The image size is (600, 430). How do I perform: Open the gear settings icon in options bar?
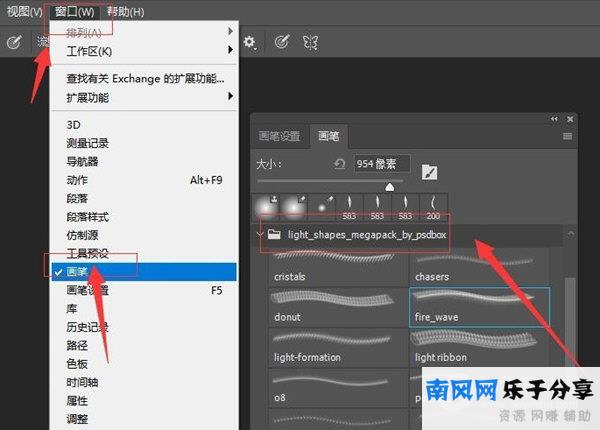click(x=249, y=43)
